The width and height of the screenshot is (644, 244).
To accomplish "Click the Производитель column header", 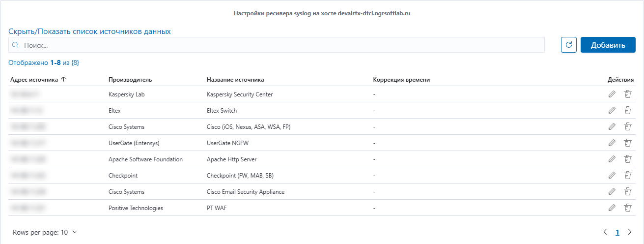I will (x=130, y=80).
